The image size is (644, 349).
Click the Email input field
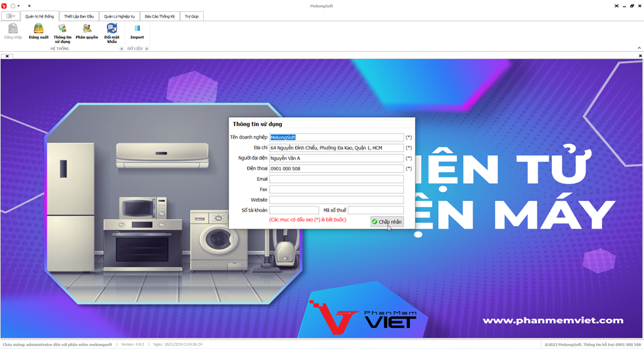pyautogui.click(x=336, y=179)
